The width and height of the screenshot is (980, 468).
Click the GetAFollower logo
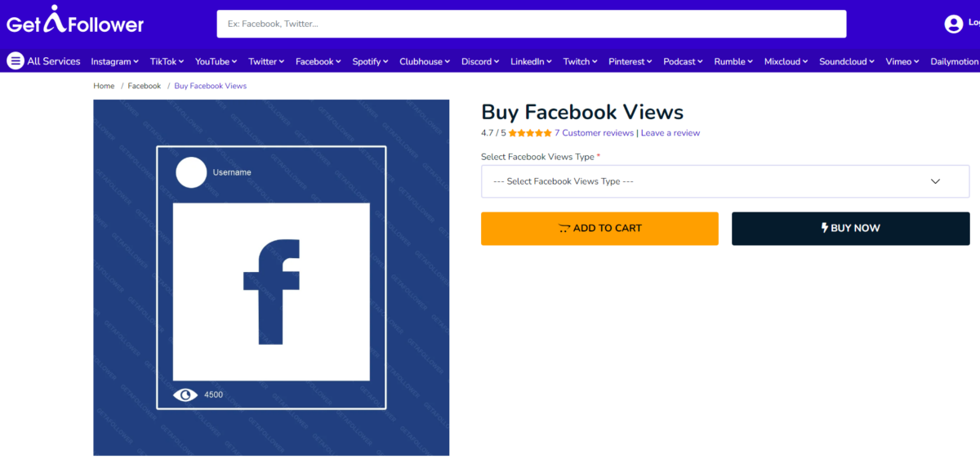coord(75,20)
